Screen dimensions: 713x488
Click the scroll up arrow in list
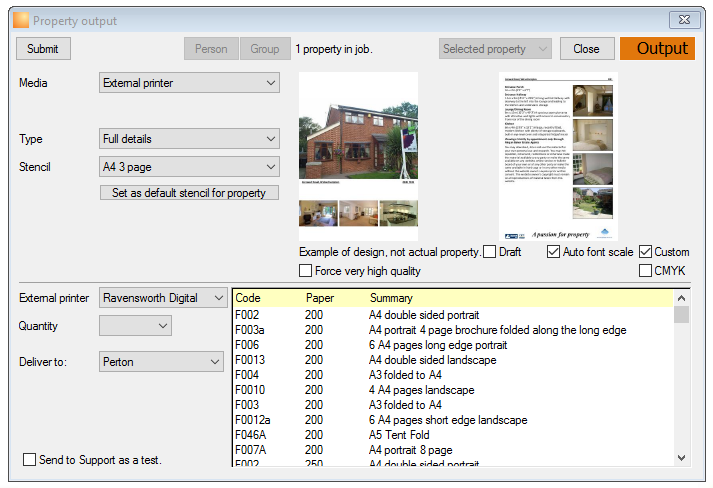point(681,298)
